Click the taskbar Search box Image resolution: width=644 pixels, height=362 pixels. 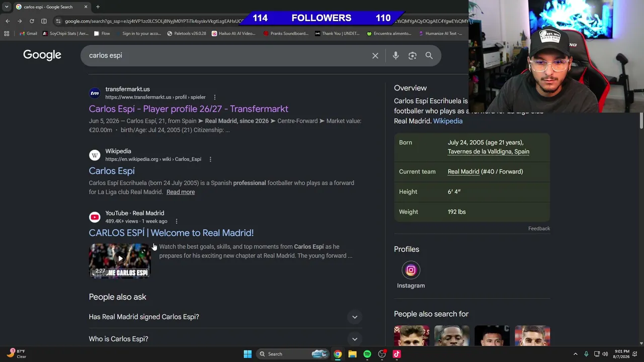point(294,354)
